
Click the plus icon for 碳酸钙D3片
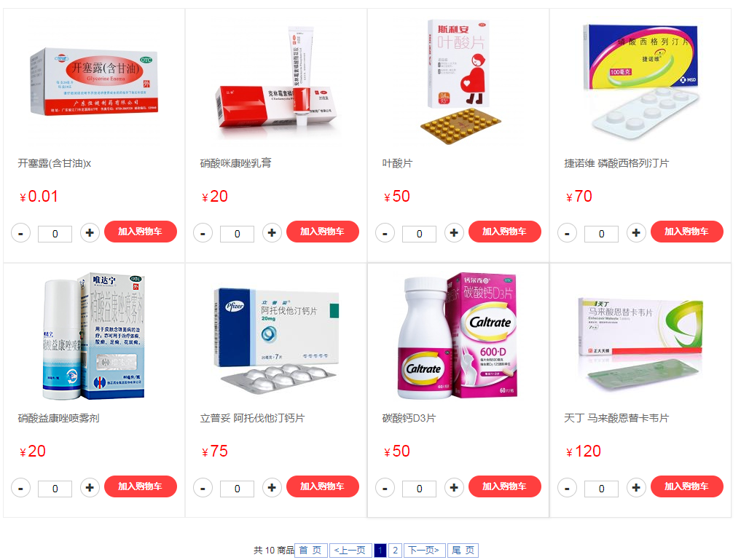pos(454,488)
